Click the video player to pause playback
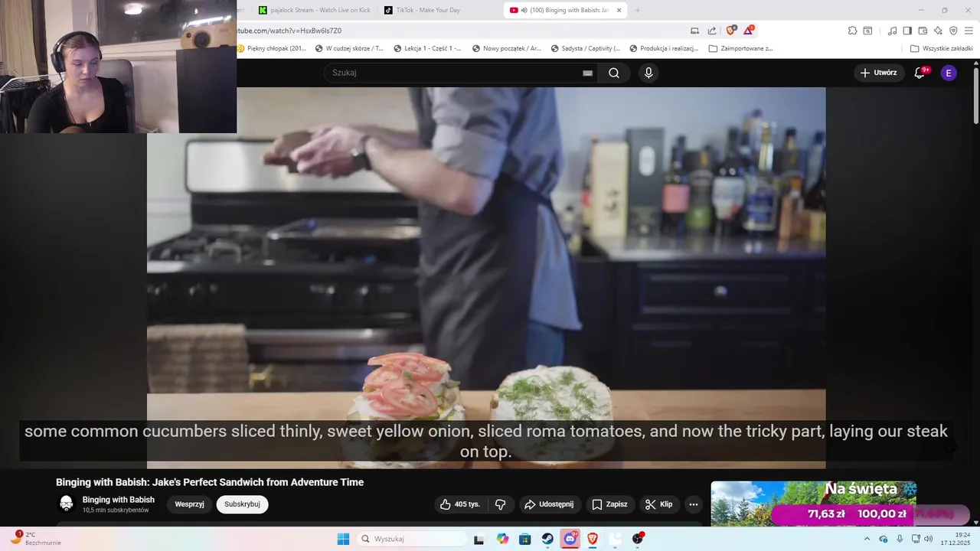 [486, 277]
